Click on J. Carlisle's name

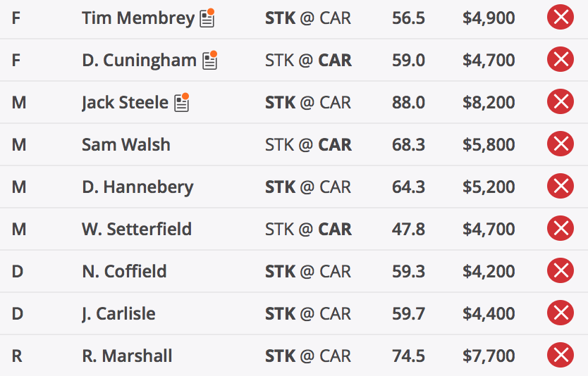pos(118,314)
